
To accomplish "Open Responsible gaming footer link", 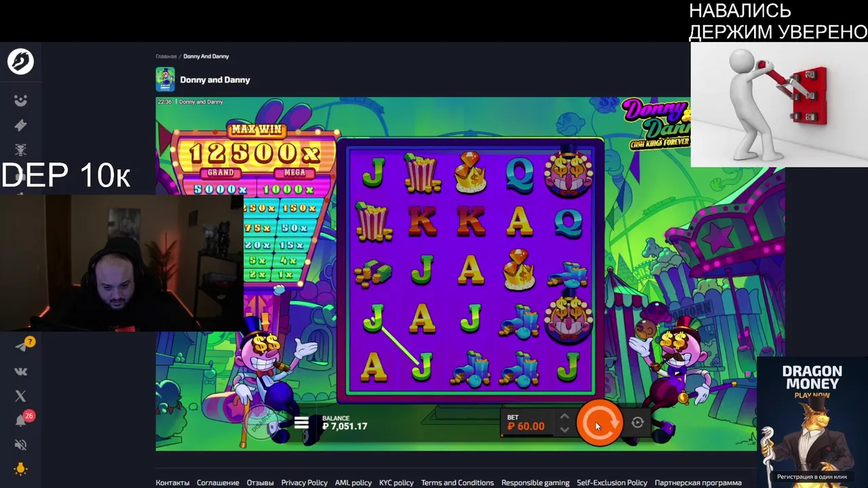I will [x=536, y=483].
